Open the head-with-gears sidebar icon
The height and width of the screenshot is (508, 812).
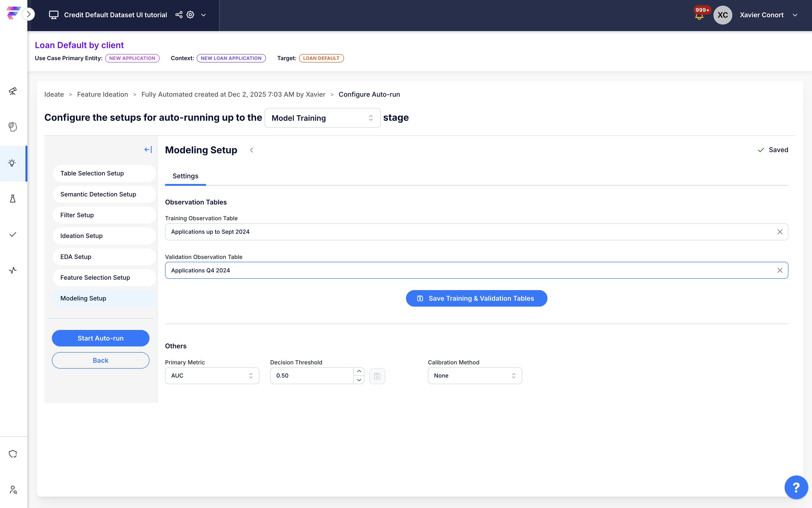(x=13, y=127)
